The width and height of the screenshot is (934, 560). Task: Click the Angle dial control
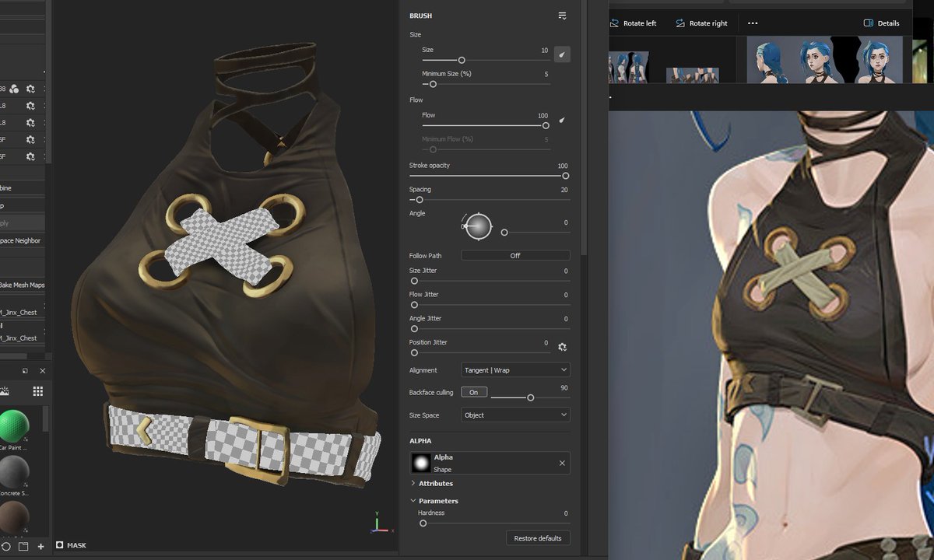[x=478, y=226]
